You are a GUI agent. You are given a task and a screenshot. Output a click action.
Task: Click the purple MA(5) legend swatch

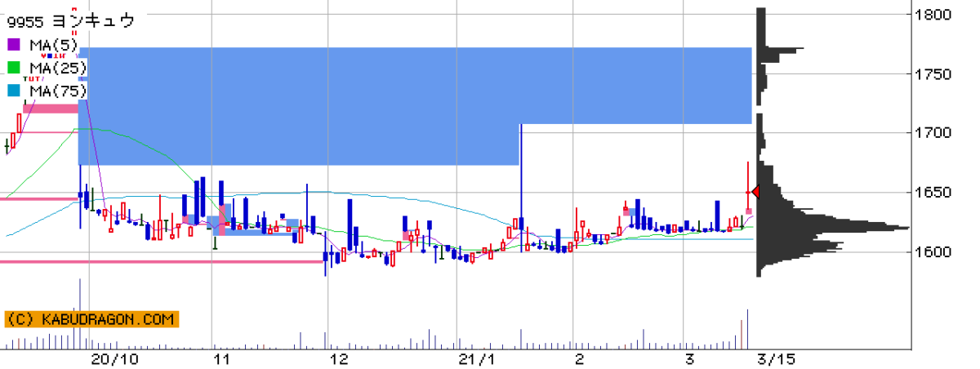pyautogui.click(x=14, y=44)
